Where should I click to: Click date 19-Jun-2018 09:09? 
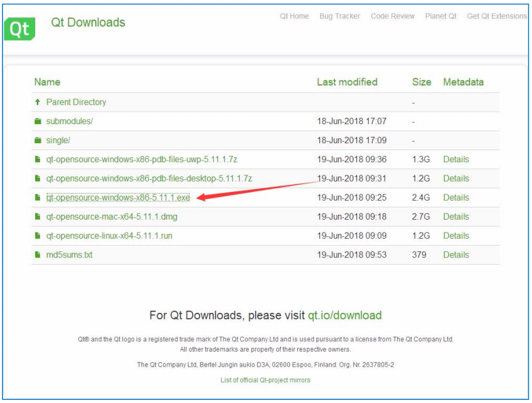pos(352,236)
